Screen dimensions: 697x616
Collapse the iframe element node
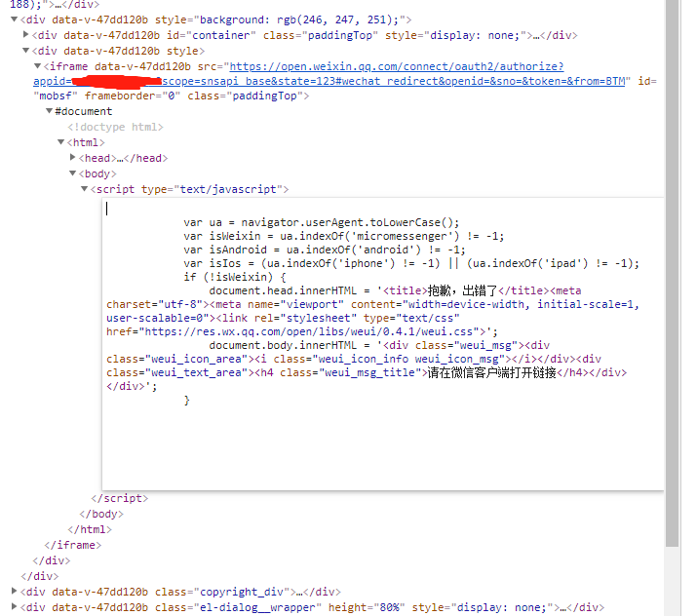38,66
